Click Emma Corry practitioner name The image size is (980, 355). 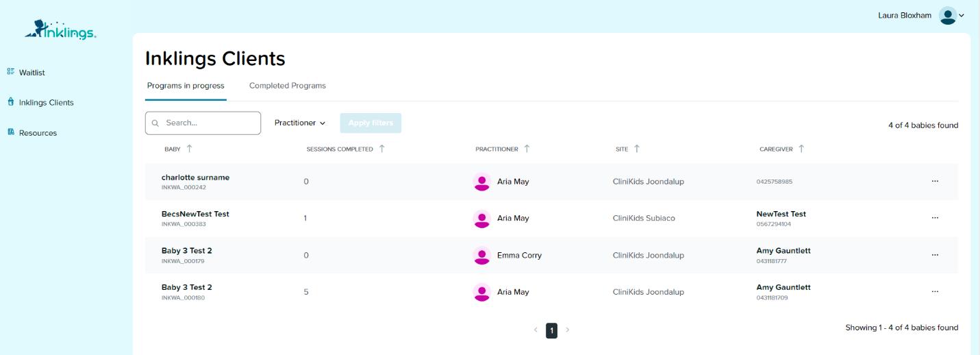[519, 256]
